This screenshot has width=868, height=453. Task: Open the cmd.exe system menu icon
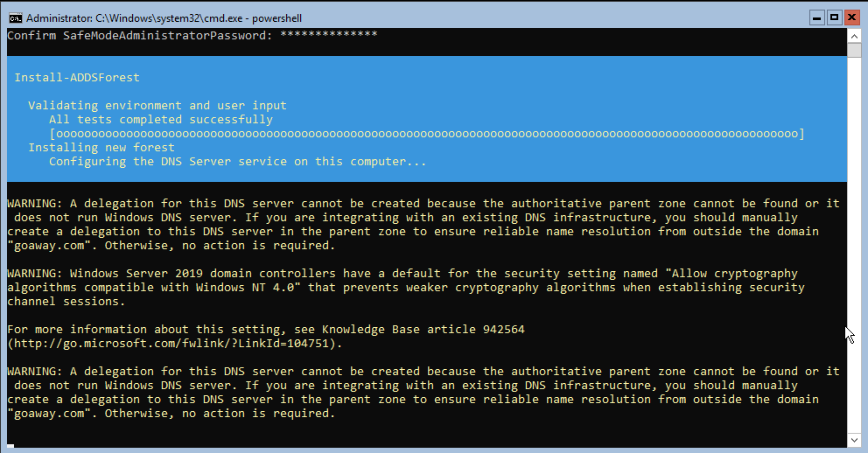click(16, 18)
